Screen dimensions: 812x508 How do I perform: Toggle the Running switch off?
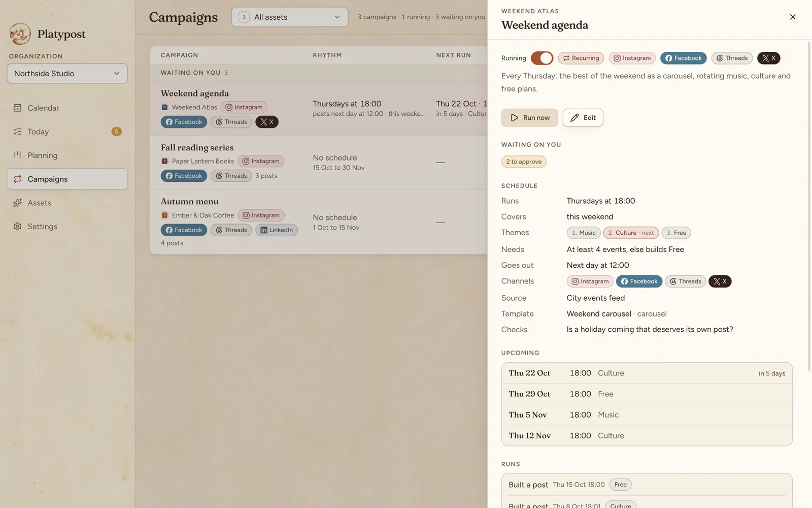pyautogui.click(x=542, y=58)
